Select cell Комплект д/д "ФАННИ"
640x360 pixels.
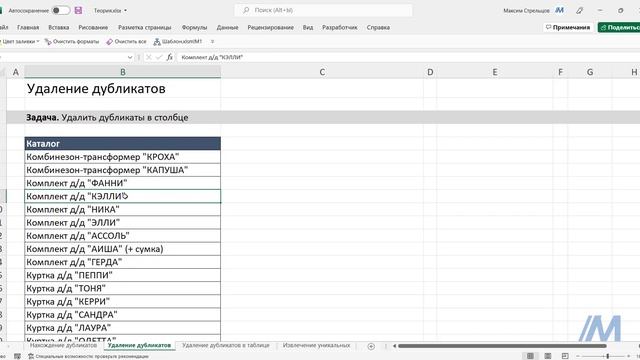coord(122,183)
